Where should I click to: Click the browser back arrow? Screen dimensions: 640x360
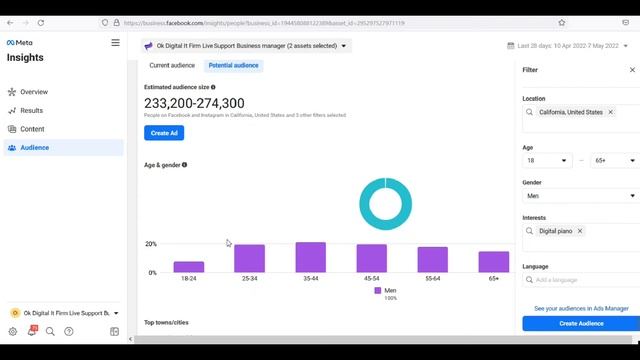[x=10, y=23]
